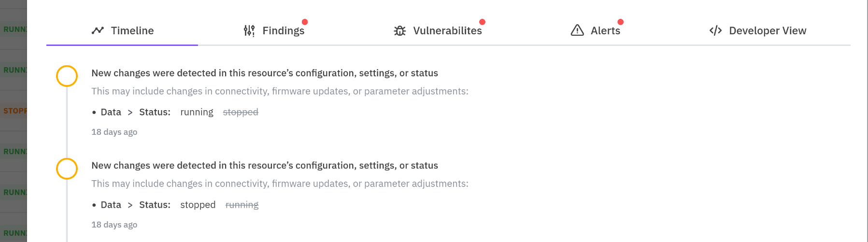Open the Alerts tab label

(605, 31)
